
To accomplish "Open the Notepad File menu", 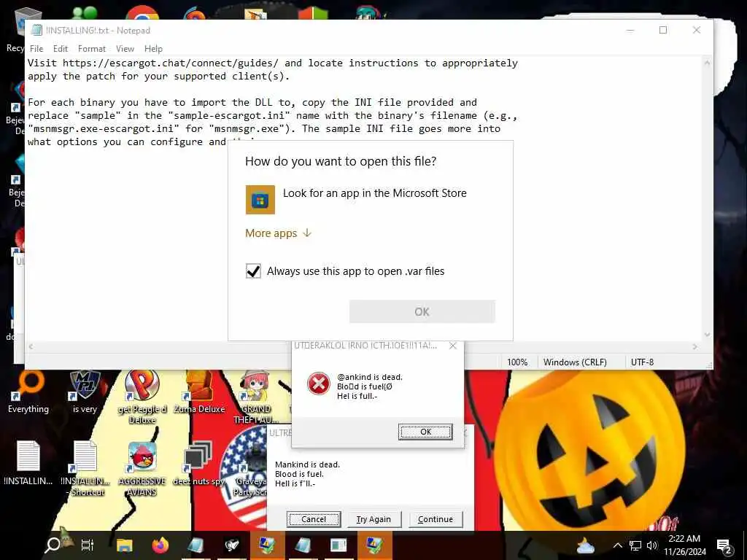I will (36, 49).
